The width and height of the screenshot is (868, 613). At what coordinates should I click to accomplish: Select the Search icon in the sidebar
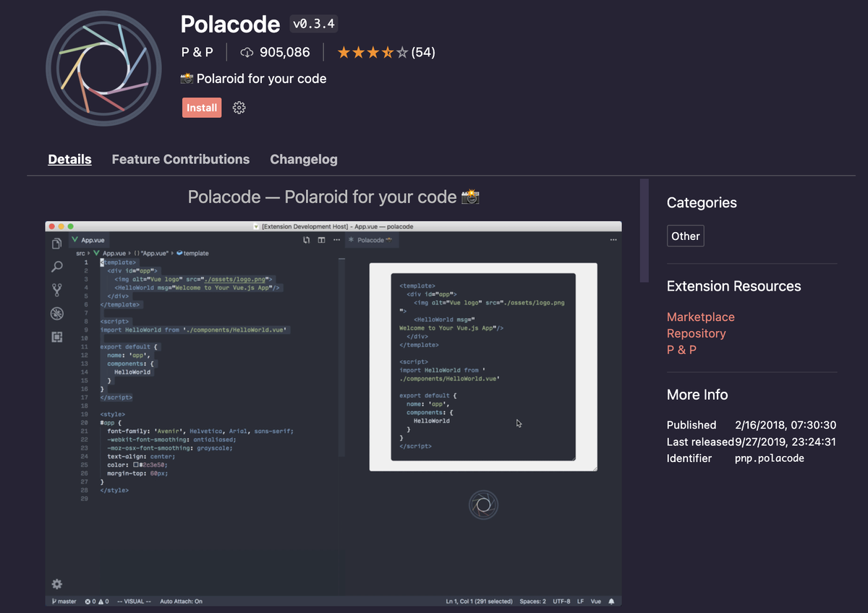tap(56, 267)
